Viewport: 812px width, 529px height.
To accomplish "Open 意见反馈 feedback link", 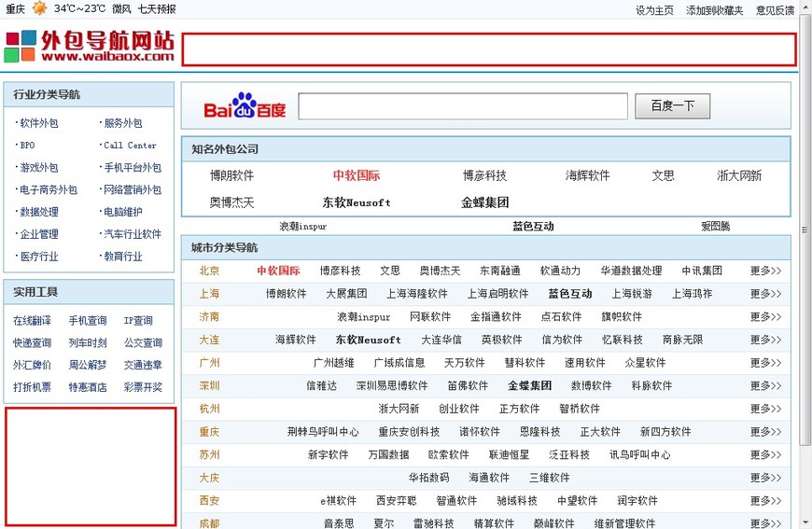I will [x=775, y=10].
